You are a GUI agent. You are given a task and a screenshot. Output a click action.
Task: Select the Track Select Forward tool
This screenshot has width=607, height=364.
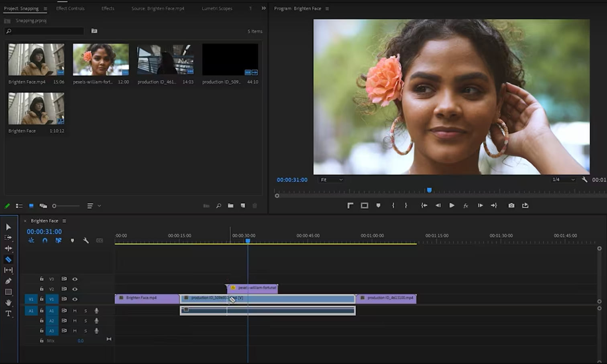pyautogui.click(x=8, y=238)
